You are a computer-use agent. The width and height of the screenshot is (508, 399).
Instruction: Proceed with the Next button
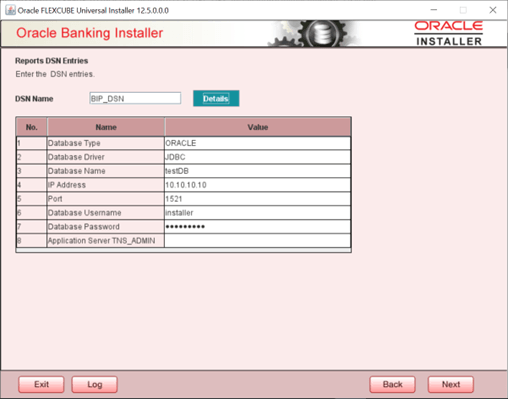(x=451, y=384)
